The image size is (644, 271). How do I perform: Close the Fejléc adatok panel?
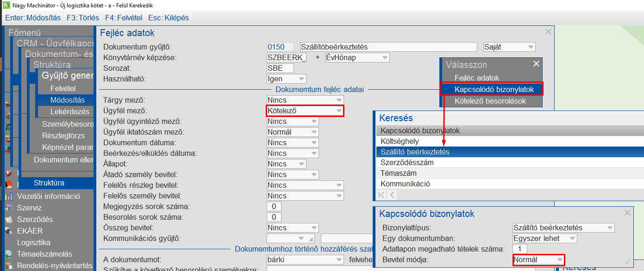click(x=548, y=31)
